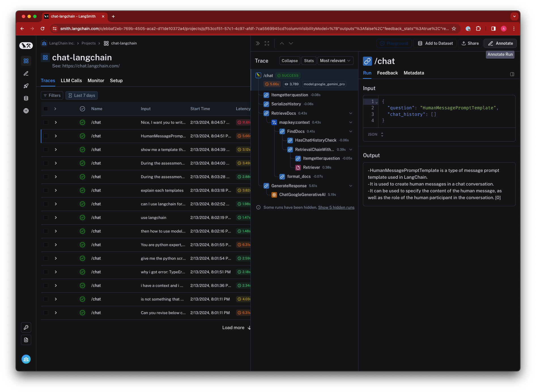The width and height of the screenshot is (536, 392).
Task: Click the Add to Dataset button
Action: (435, 43)
